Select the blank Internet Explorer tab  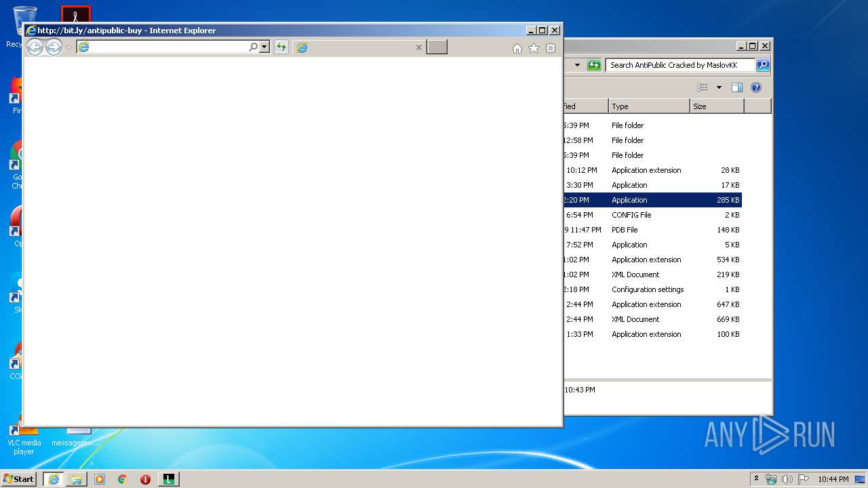359,47
